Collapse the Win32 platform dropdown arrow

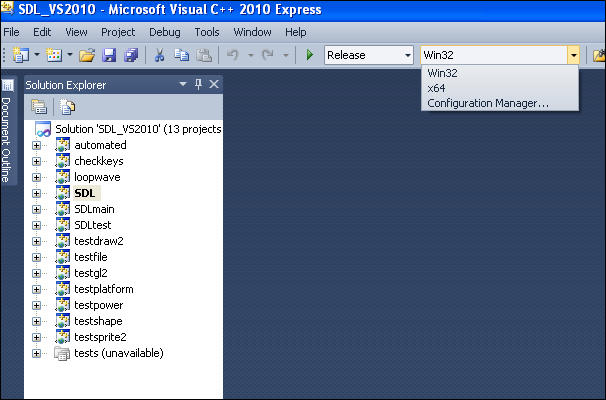574,55
